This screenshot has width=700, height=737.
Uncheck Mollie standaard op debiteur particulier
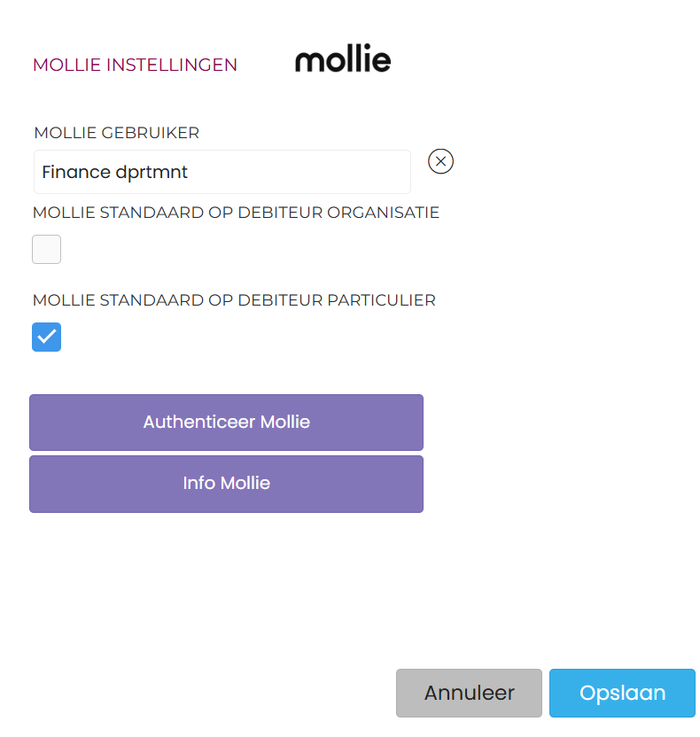point(47,337)
